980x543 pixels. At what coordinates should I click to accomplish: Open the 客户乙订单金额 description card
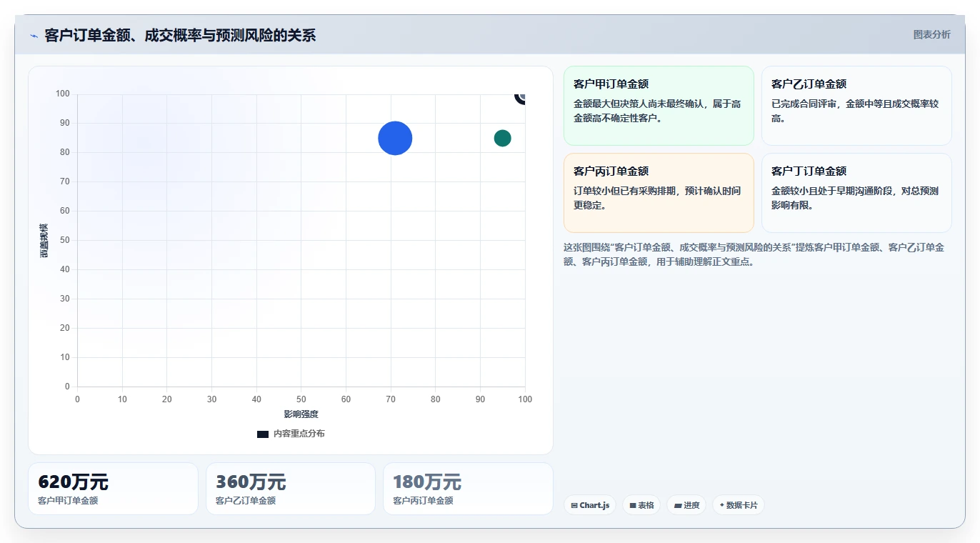tap(856, 106)
